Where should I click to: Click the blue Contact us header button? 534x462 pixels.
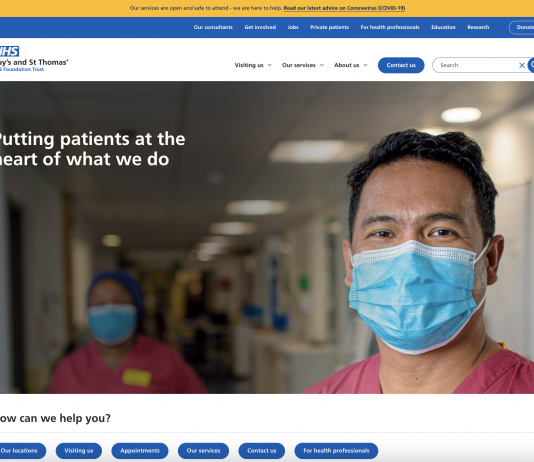tap(401, 65)
